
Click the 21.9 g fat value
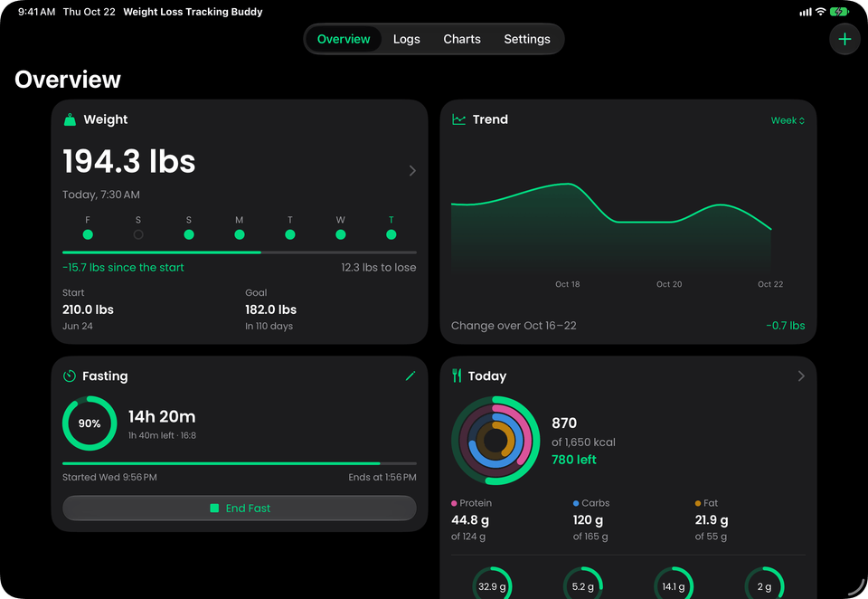[x=712, y=519]
